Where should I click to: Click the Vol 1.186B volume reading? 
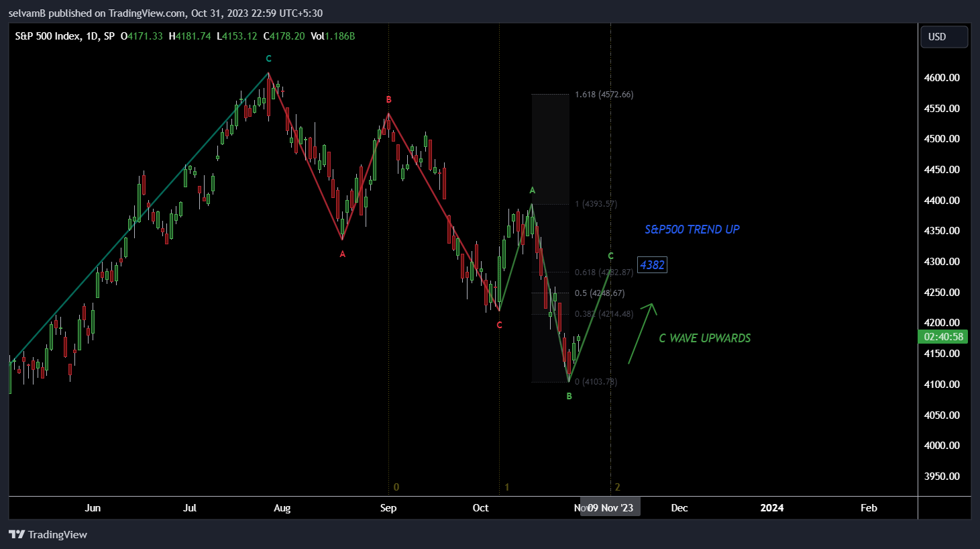[333, 36]
